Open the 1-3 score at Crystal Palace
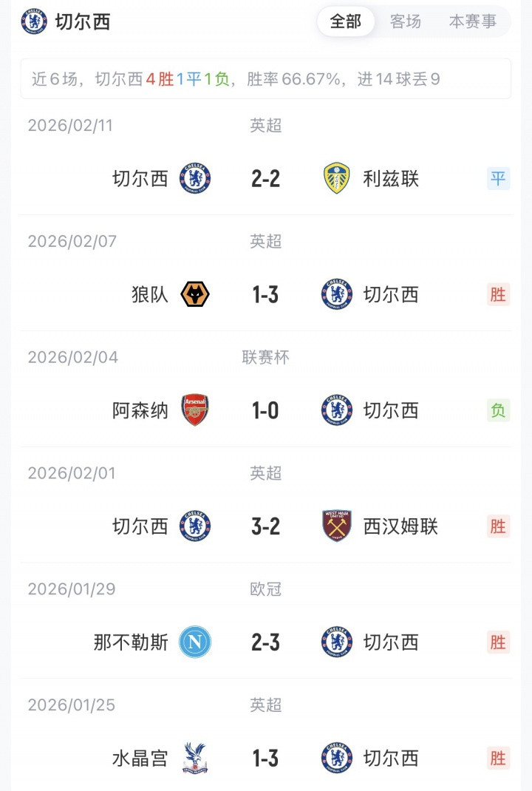This screenshot has height=791, width=532. [266, 758]
